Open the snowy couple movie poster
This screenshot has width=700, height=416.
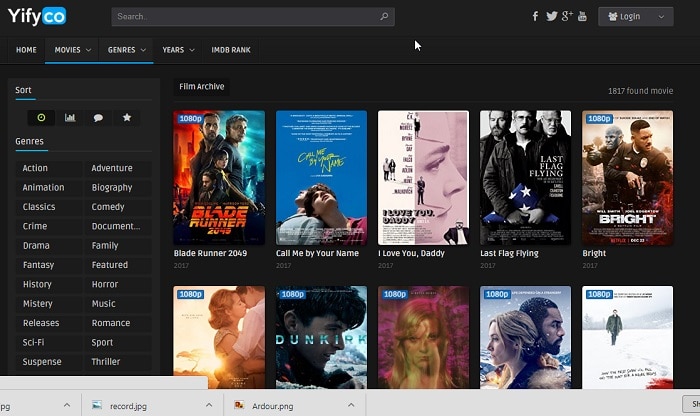tap(525, 337)
